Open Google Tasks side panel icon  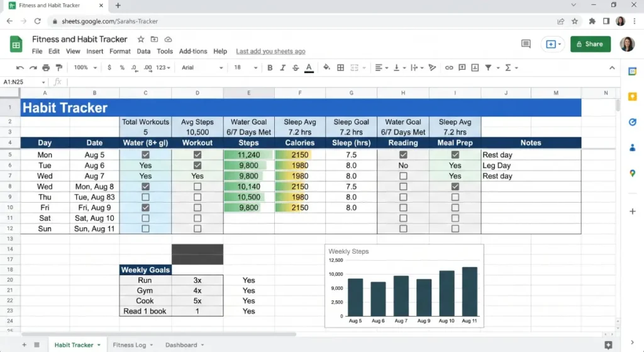(x=633, y=122)
